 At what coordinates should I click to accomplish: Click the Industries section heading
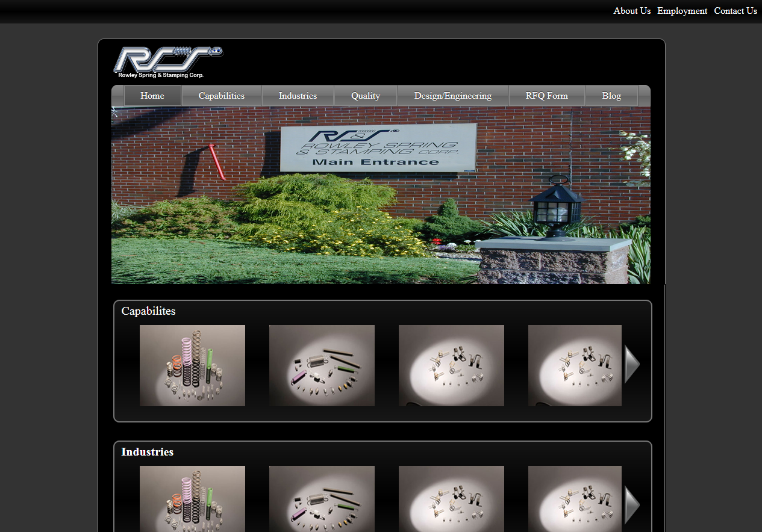point(148,452)
